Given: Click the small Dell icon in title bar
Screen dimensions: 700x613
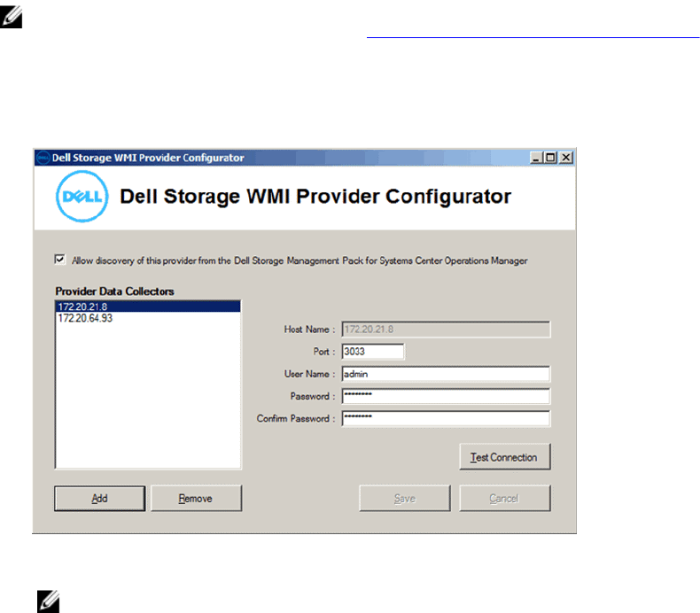Looking at the screenshot, I should point(43,158).
